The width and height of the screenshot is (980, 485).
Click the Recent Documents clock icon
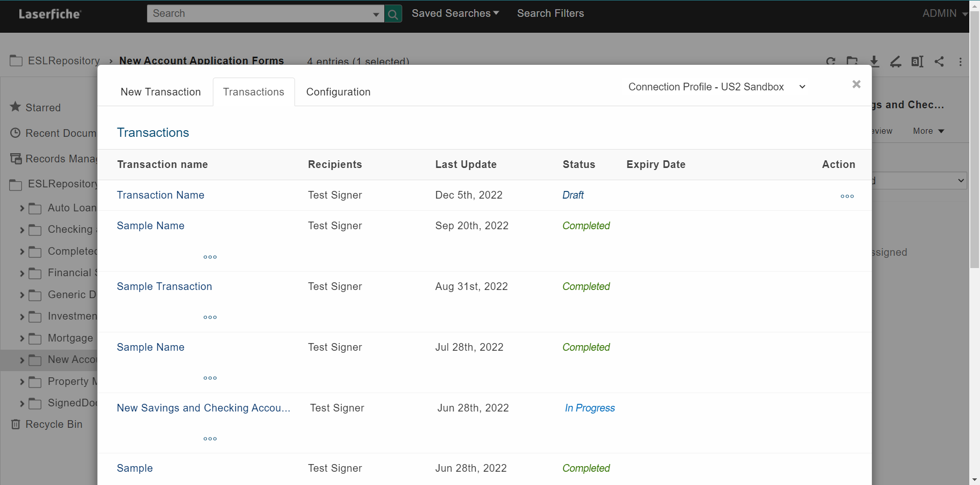[15, 133]
